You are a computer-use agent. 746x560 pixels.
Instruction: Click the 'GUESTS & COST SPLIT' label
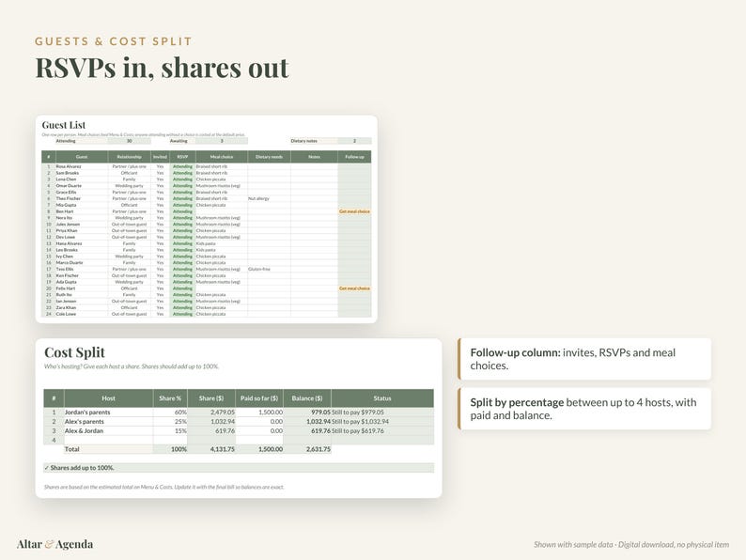coord(114,41)
